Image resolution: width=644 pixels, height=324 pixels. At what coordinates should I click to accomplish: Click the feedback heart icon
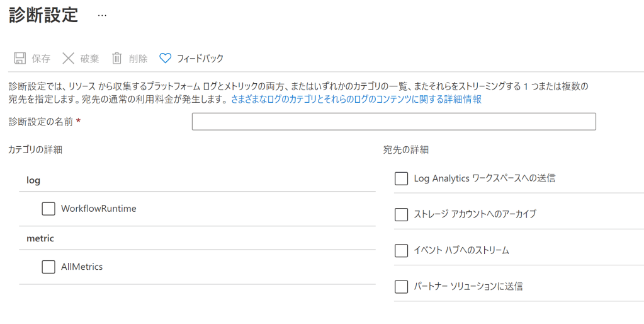click(165, 59)
